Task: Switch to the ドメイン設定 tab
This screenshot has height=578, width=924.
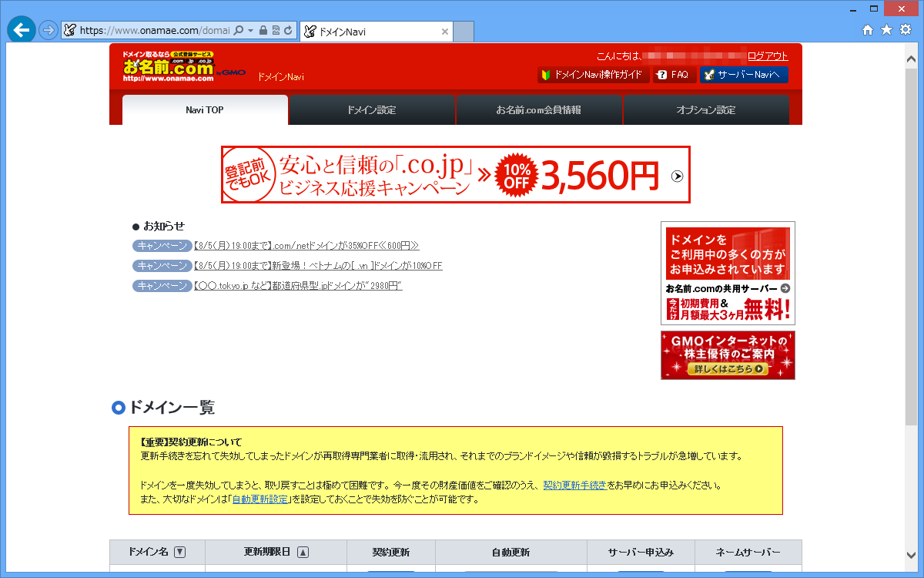Action: point(372,109)
